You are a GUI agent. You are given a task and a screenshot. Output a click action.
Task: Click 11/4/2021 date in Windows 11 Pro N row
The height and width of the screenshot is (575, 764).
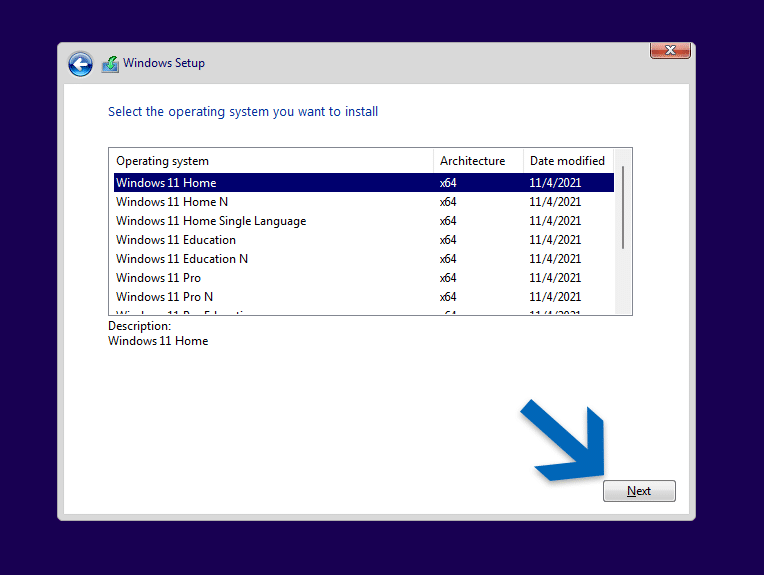(555, 297)
